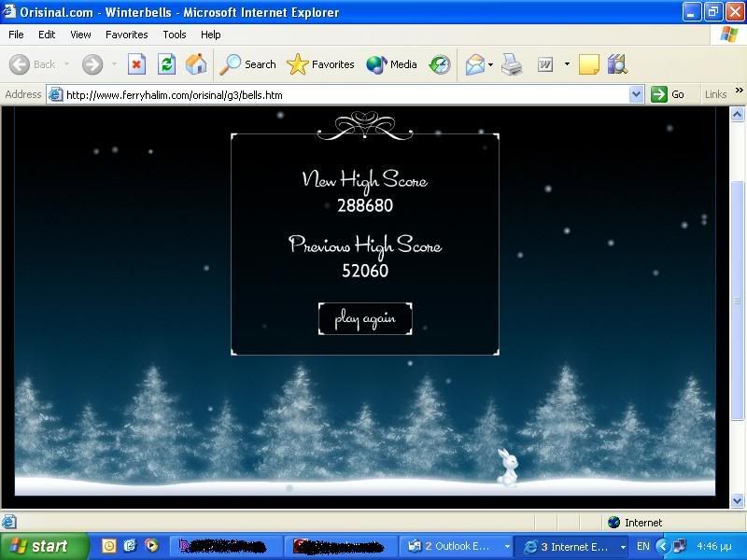Edit page with Word icon
Viewport: 747px width, 560px height.
(x=545, y=64)
